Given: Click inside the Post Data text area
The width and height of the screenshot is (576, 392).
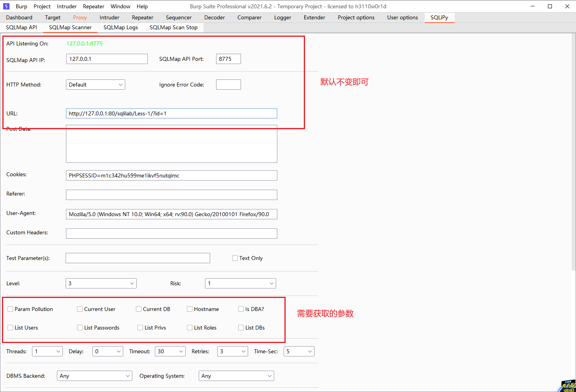Looking at the screenshot, I should tap(171, 144).
